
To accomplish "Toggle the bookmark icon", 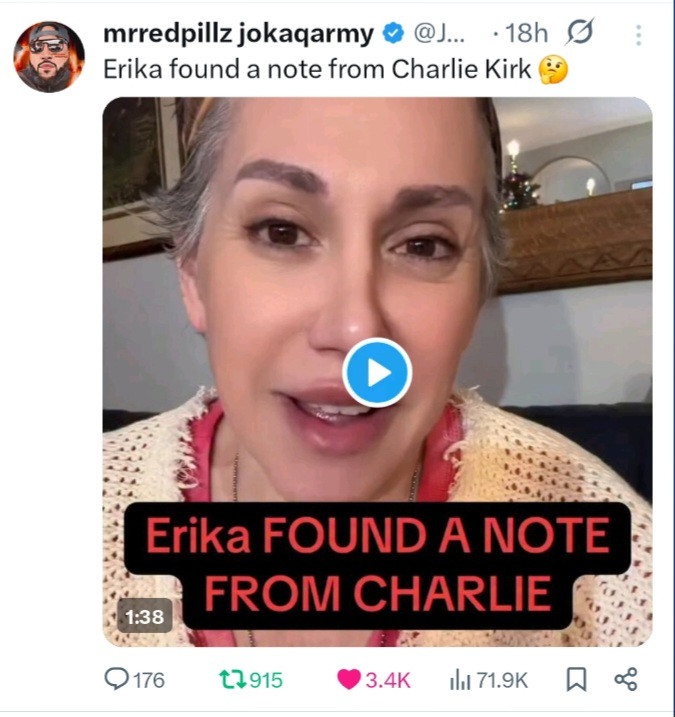I will [576, 679].
